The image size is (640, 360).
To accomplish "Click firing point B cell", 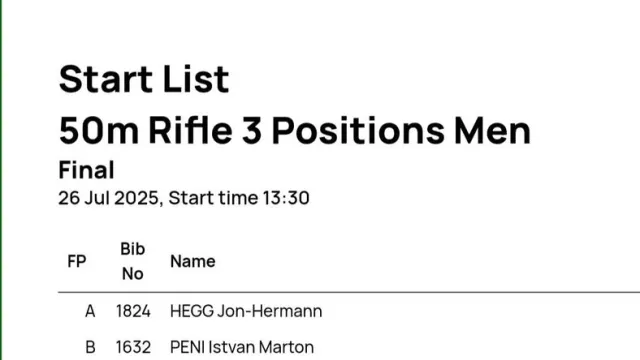I will pyautogui.click(x=90, y=347).
